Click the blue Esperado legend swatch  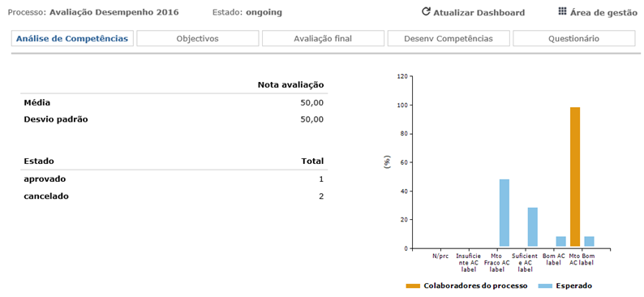[x=544, y=286]
